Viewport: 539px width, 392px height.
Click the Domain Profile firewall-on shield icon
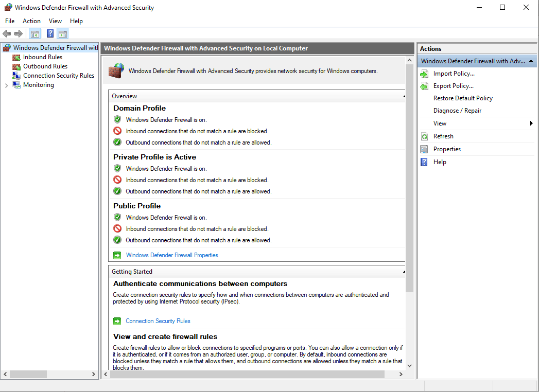point(117,119)
